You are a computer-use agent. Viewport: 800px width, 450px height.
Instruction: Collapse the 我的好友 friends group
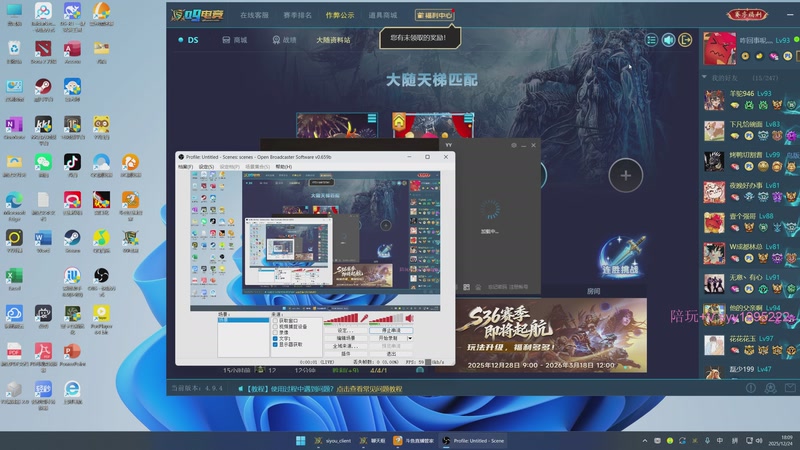tap(705, 78)
